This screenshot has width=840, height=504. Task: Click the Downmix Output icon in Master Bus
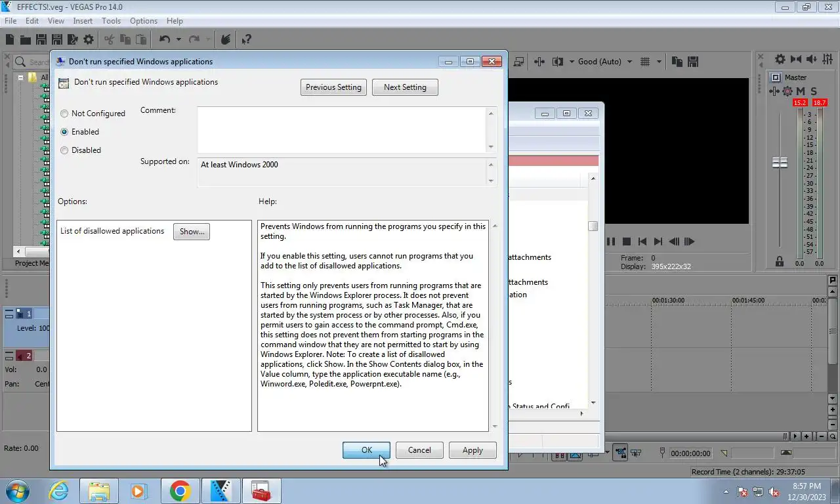click(x=796, y=59)
